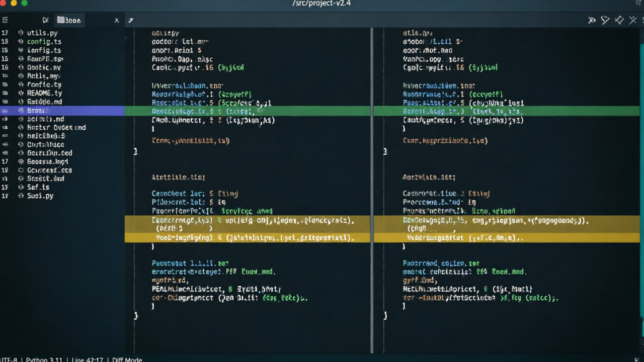Select the purple highlighted file row
Image resolution: width=644 pixels, height=362 pixels.
click(x=62, y=111)
